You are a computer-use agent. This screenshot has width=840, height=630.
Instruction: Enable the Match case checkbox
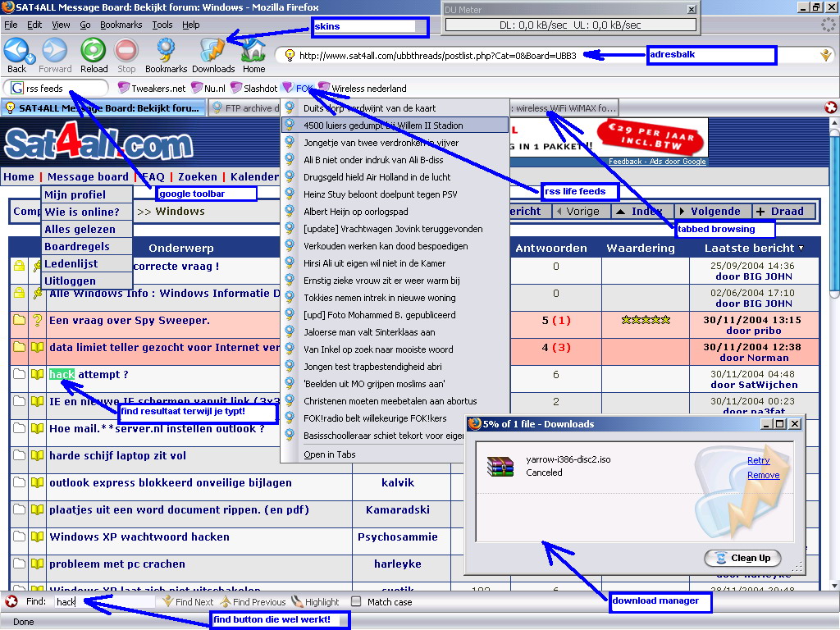click(356, 601)
